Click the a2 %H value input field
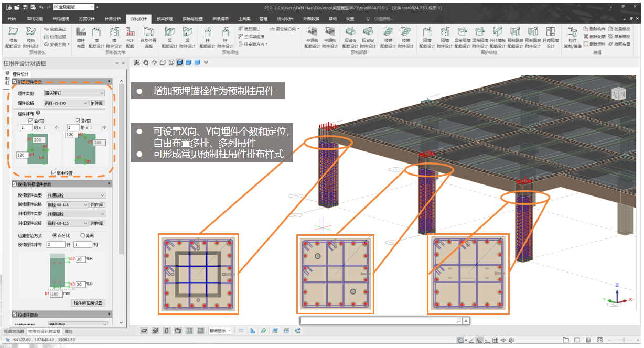The width and height of the screenshot is (644, 348). [80, 259]
